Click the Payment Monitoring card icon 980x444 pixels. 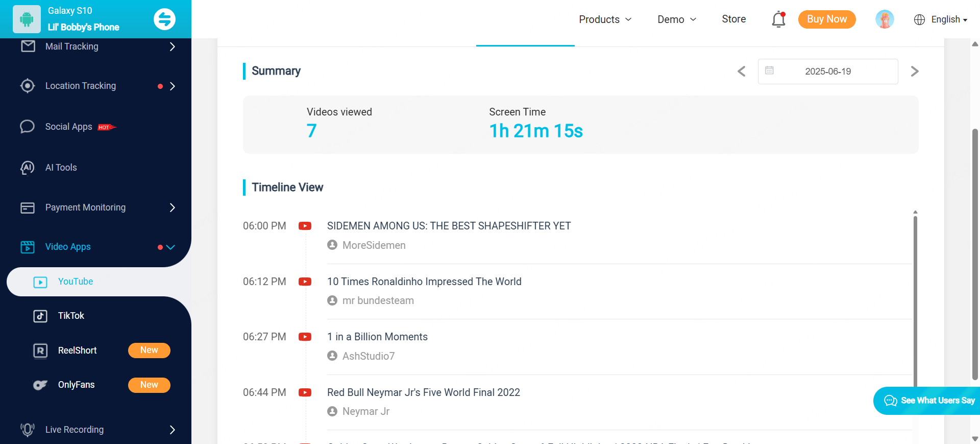(28, 207)
